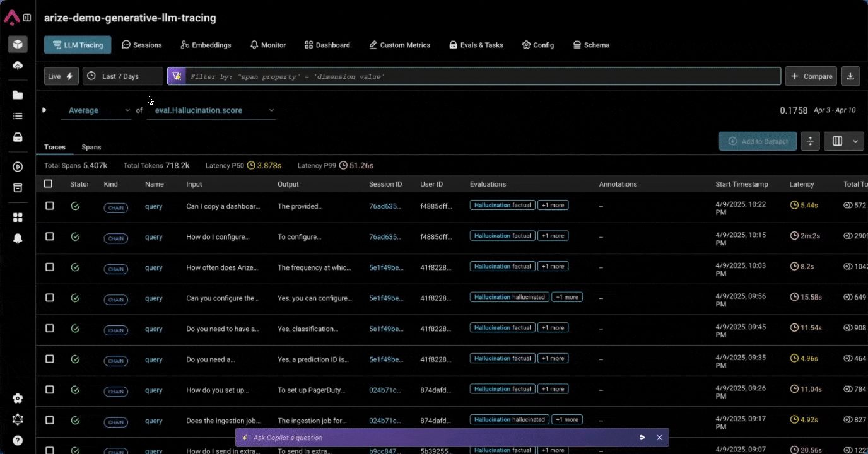Open the archive box icon in the sidebar
This screenshot has height=454, width=868.
click(18, 188)
